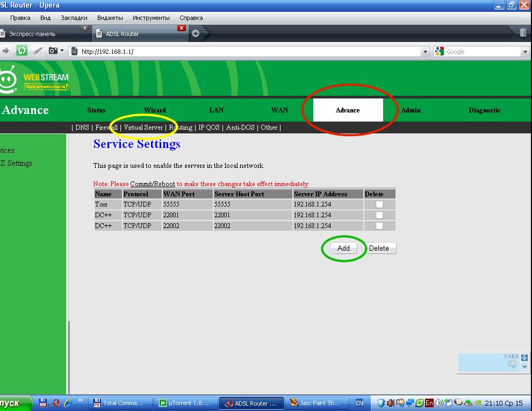Screen dimensions: 532x411
Task: Open the Z Settings sidebar link
Action: (x=16, y=164)
